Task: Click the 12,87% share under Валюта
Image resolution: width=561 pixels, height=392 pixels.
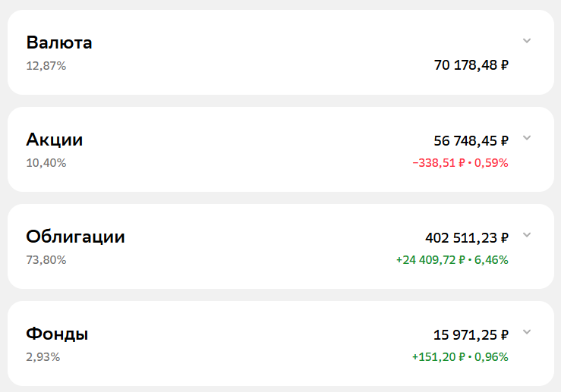Action: (x=46, y=66)
